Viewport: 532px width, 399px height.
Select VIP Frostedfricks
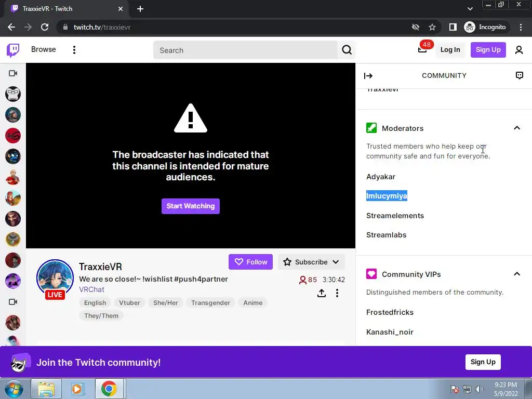pyautogui.click(x=390, y=312)
